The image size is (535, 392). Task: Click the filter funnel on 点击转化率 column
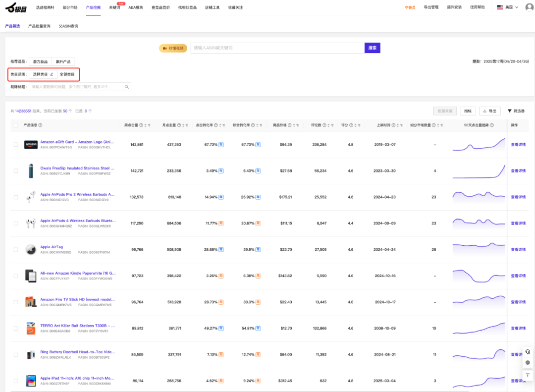tap(224, 125)
